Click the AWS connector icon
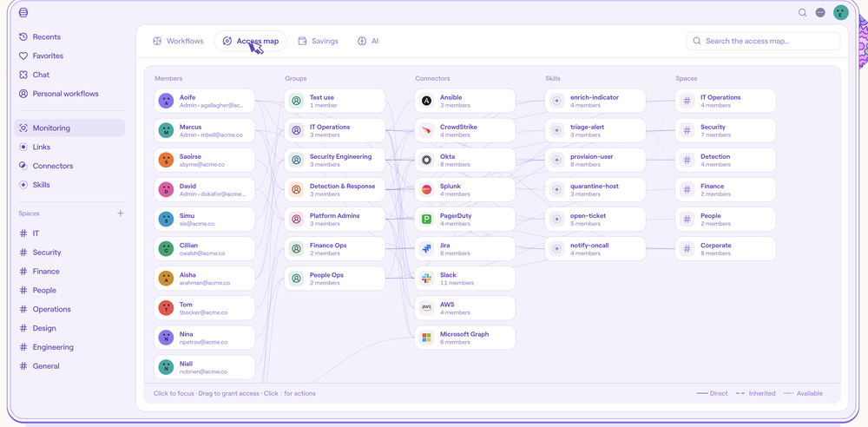The image size is (868, 427). (426, 308)
